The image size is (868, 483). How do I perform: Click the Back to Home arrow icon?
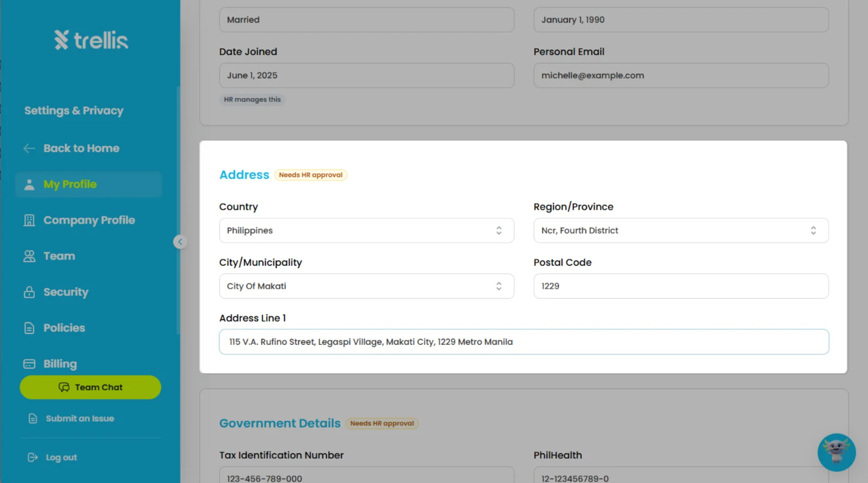pos(29,149)
